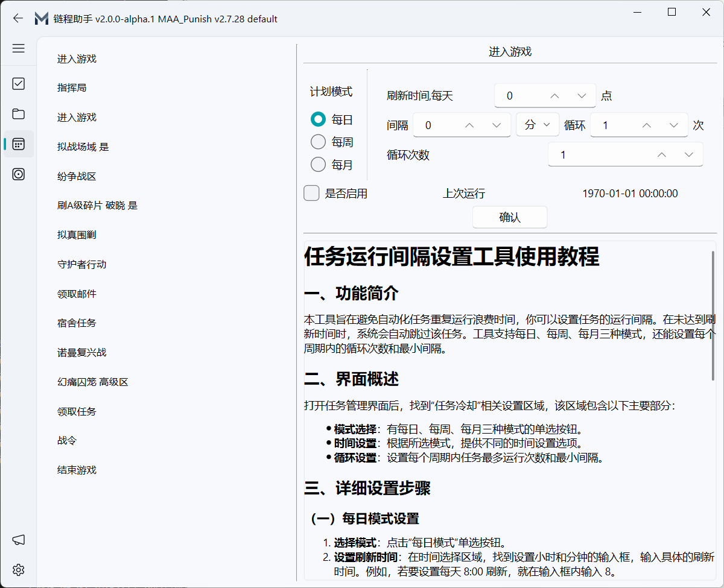Click the 确认 button
Image resolution: width=724 pixels, height=588 pixels.
click(510, 217)
